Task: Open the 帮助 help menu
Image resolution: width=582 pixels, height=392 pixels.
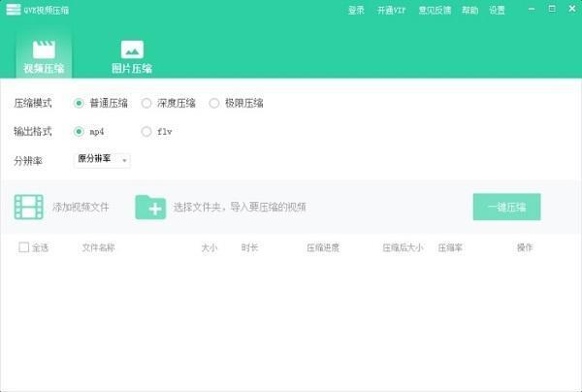Action: (469, 10)
